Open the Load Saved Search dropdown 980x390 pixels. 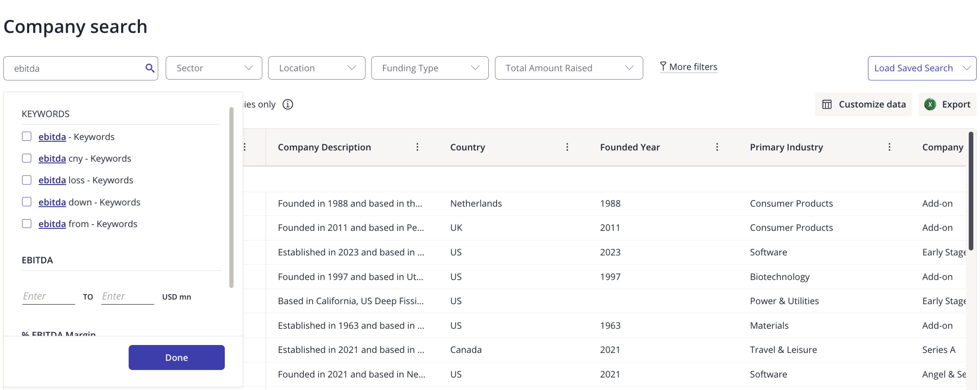(921, 68)
